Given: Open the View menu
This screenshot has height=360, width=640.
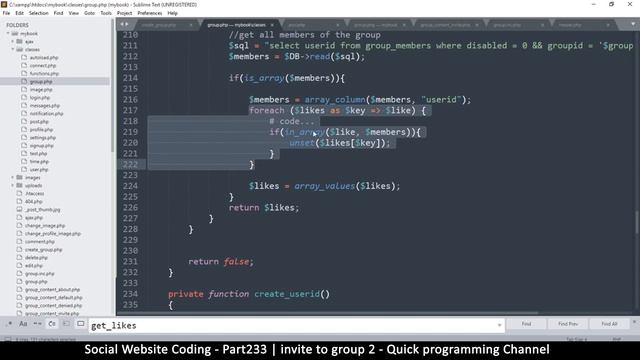Looking at the screenshot, I should tap(74, 13).
